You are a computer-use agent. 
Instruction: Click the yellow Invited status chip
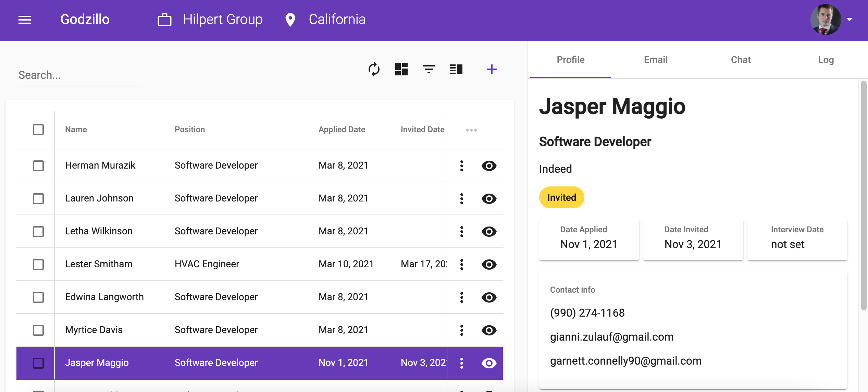[561, 197]
